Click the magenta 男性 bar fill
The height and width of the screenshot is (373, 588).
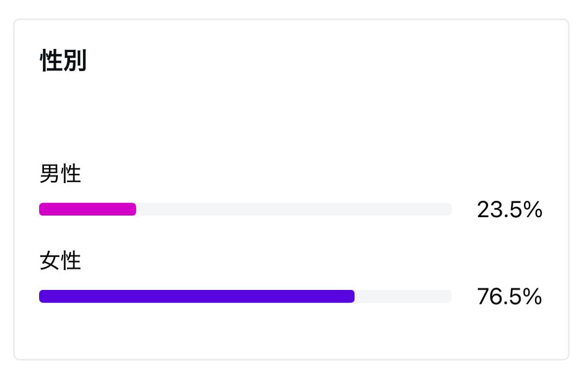(87, 209)
